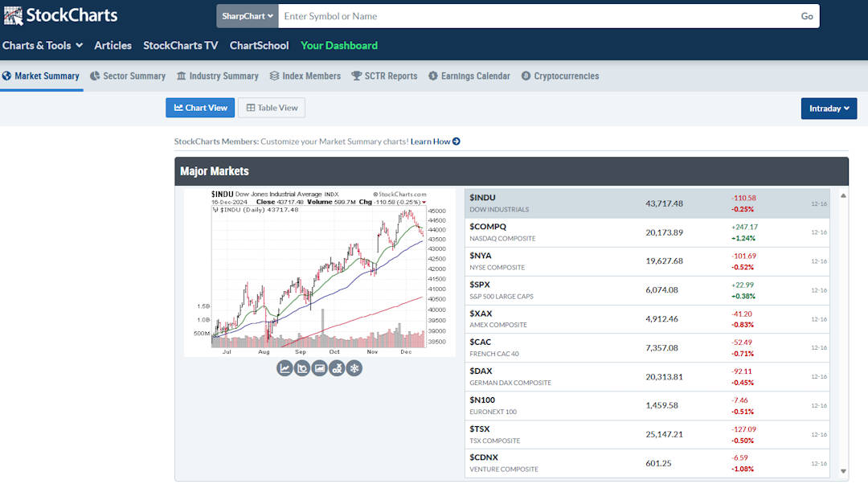Switch to the Index Members tab
This screenshot has width=868, height=484.
(x=305, y=76)
